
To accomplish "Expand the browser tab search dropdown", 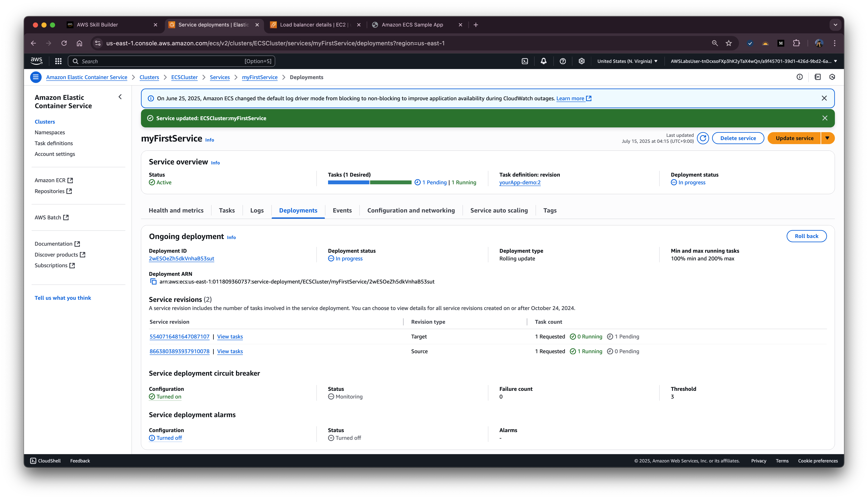I will pos(836,25).
